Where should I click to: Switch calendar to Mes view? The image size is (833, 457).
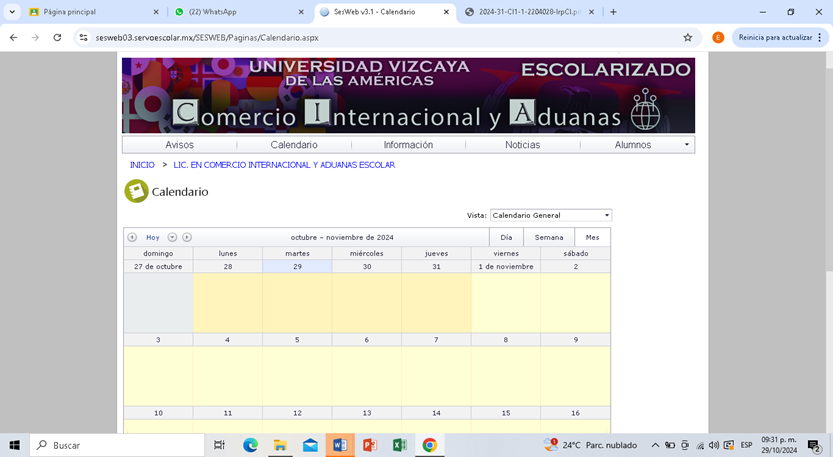click(592, 238)
